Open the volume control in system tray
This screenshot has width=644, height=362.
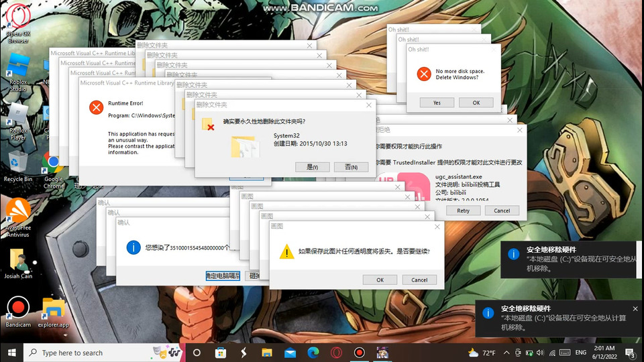click(x=541, y=353)
